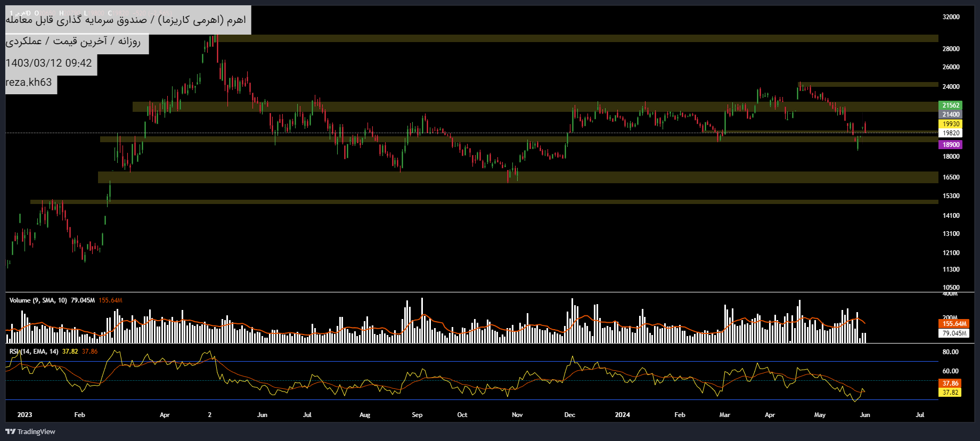Click the orange 37.86 RSI axis label
This screenshot has height=441, width=980.
tap(950, 383)
